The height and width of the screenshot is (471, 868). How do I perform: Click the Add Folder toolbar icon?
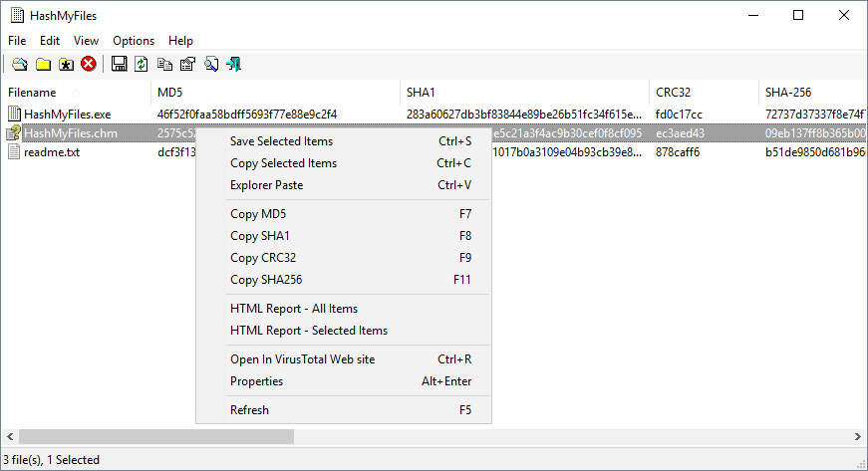click(43, 65)
